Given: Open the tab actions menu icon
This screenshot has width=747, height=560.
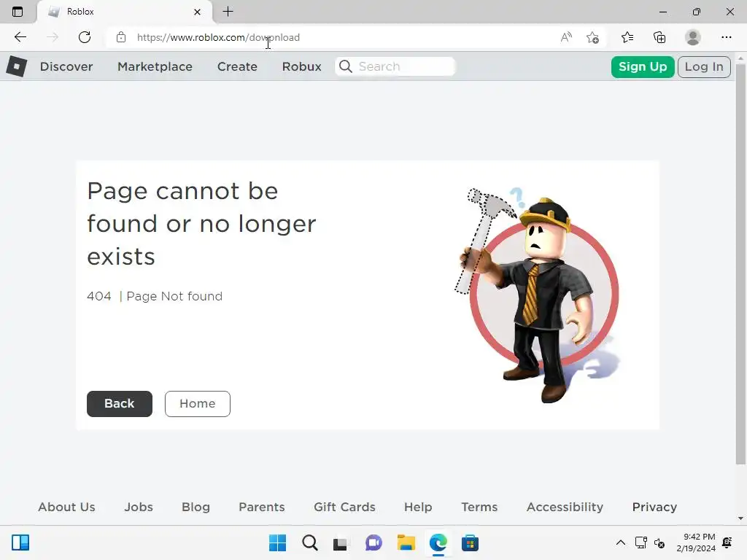Looking at the screenshot, I should (18, 12).
